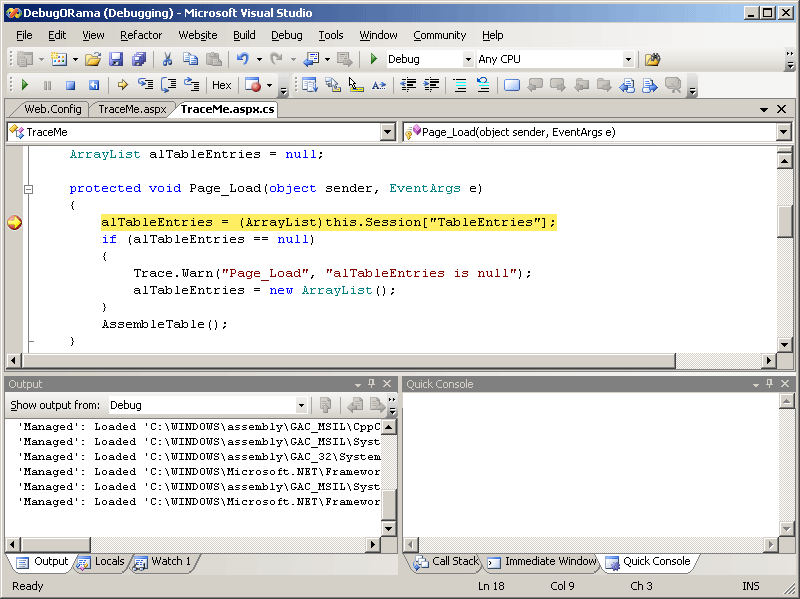This screenshot has height=599, width=800.
Task: Click the Step Into icon
Action: point(146,85)
